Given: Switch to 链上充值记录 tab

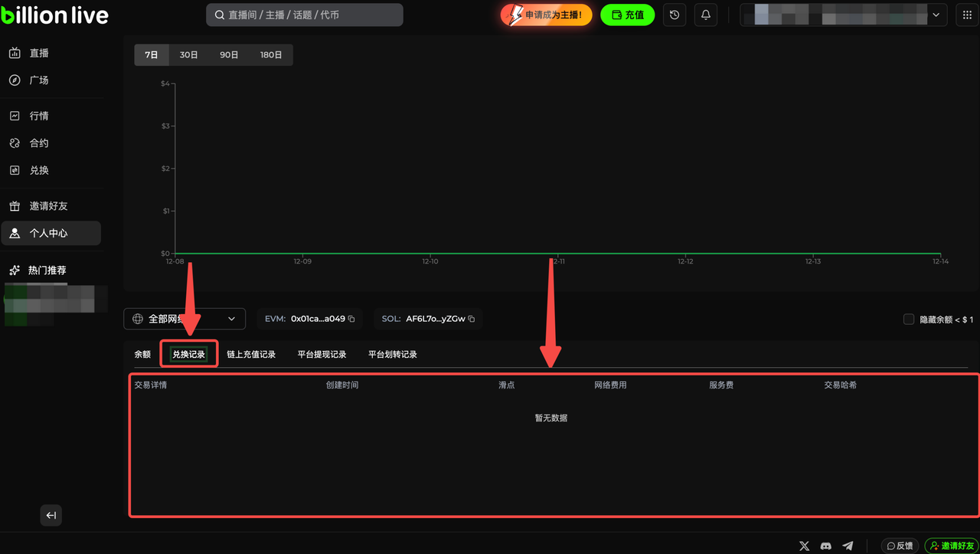Looking at the screenshot, I should point(251,355).
